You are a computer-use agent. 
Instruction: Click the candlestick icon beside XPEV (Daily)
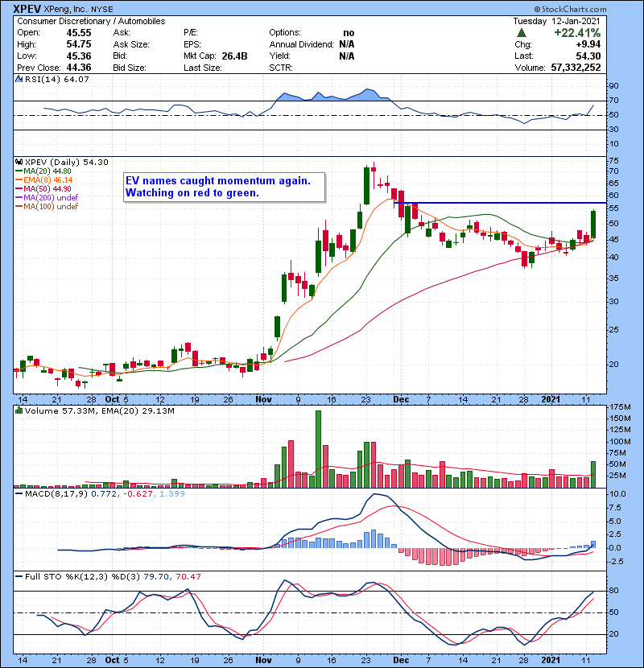tap(19, 162)
